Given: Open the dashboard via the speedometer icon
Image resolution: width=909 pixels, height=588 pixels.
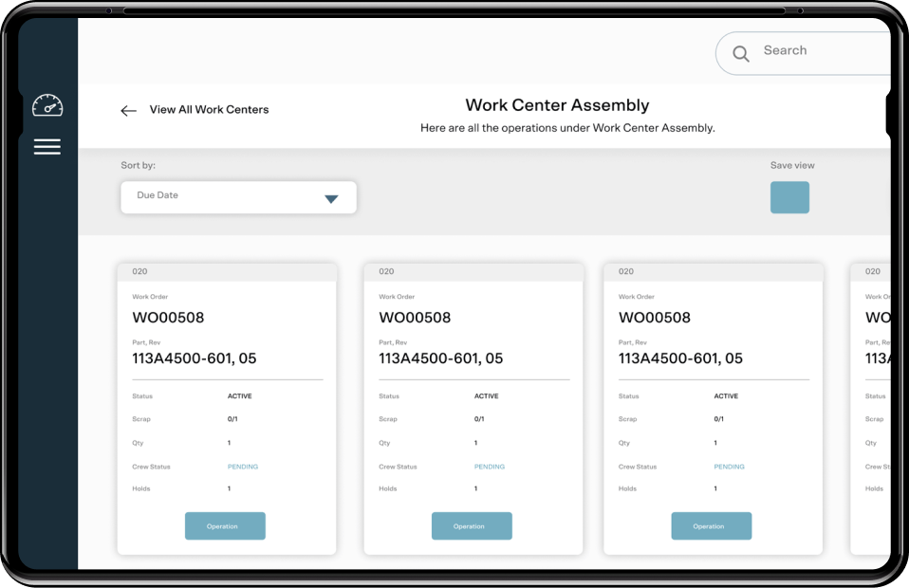Looking at the screenshot, I should pyautogui.click(x=46, y=105).
